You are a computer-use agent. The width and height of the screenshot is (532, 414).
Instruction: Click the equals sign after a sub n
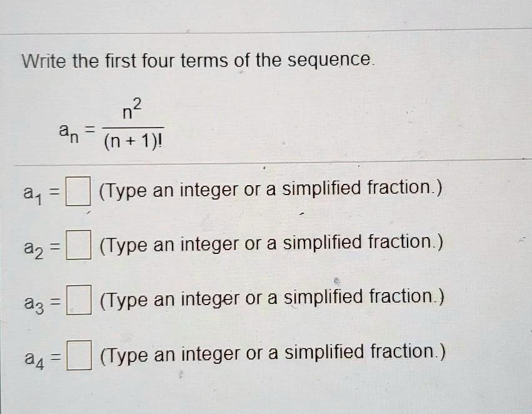point(89,129)
